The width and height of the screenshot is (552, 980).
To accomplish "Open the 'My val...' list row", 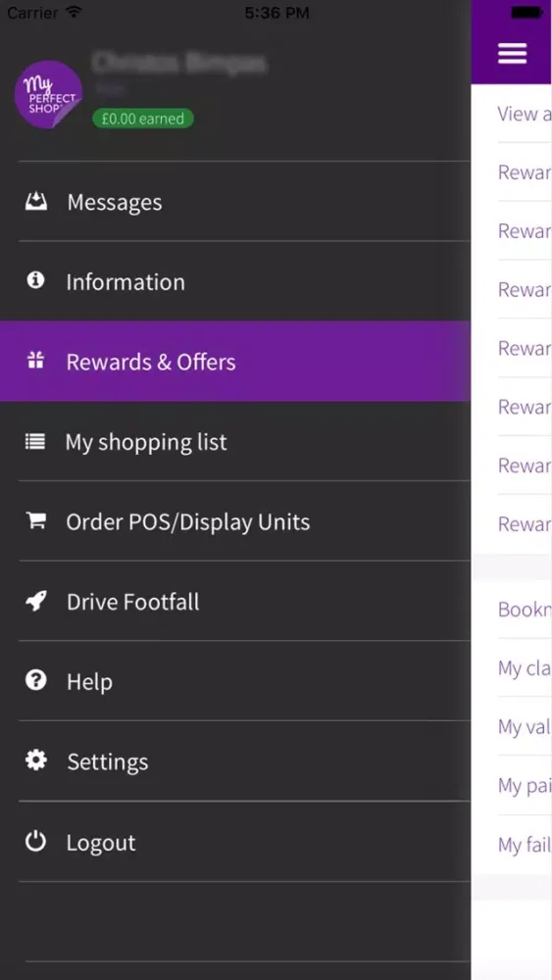I will [512, 727].
